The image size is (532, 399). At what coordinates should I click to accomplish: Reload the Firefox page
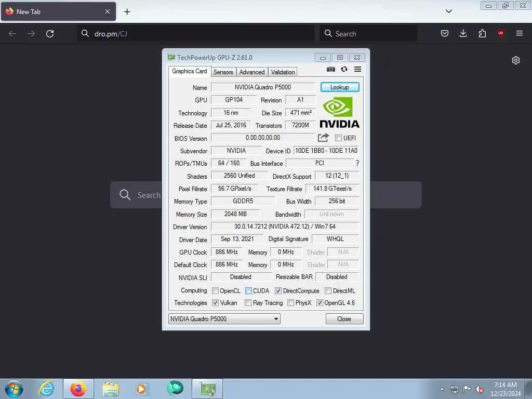tap(50, 34)
